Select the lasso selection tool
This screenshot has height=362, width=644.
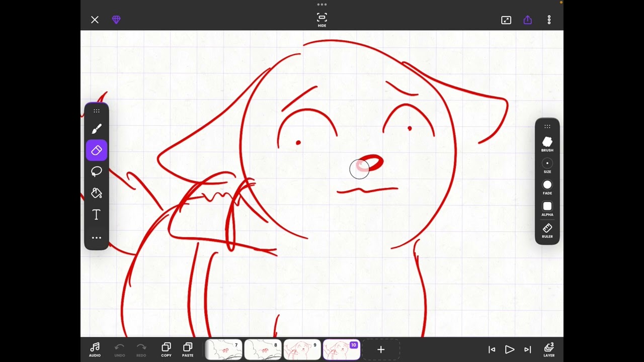point(97,171)
